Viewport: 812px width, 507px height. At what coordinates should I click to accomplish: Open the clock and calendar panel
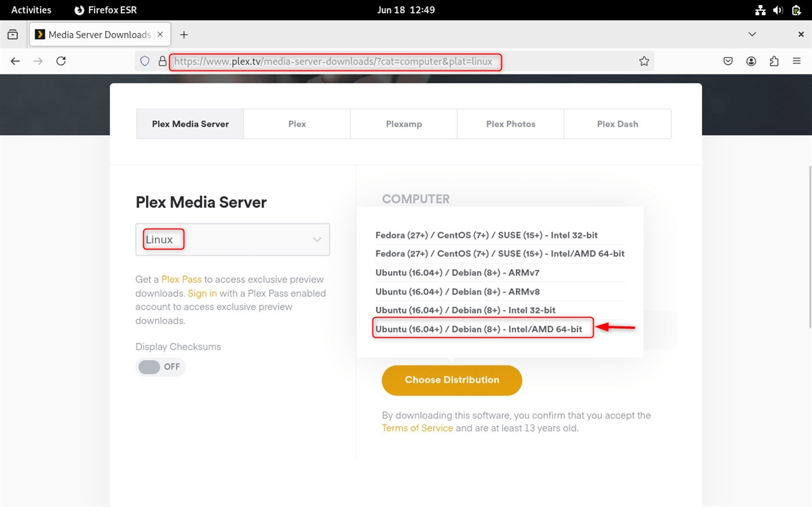(406, 10)
